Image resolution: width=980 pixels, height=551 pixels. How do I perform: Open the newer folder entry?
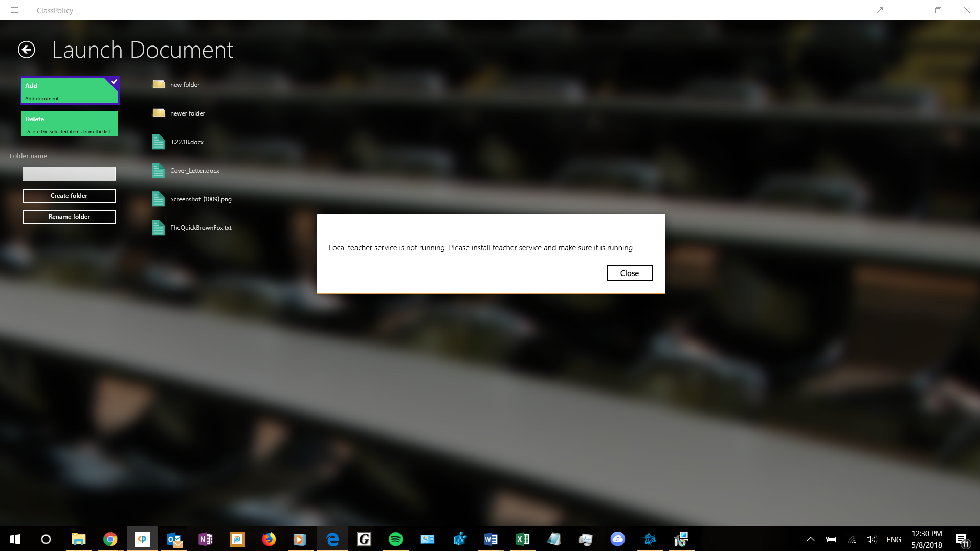coord(187,113)
